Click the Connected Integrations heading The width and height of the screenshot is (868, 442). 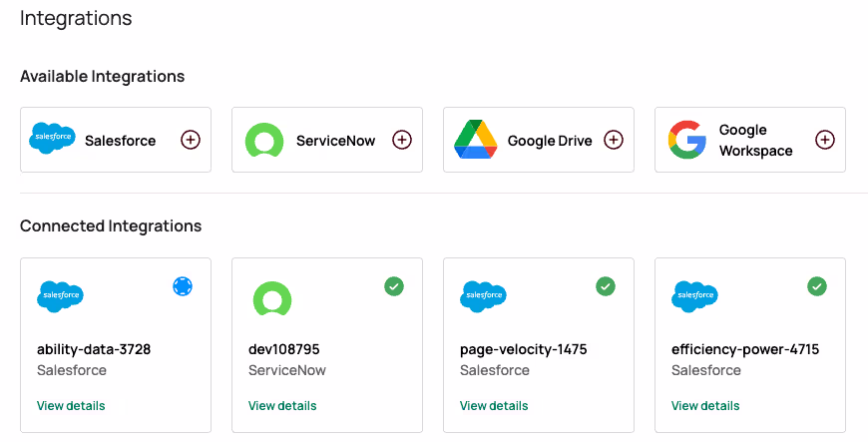(111, 225)
